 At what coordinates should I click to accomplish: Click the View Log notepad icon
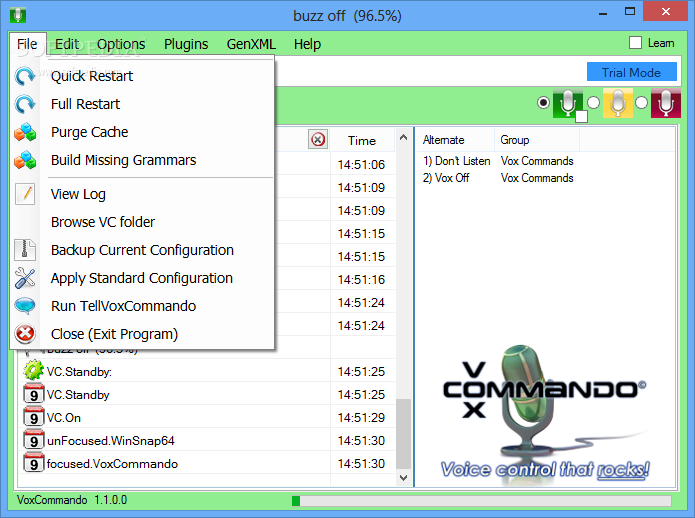(x=25, y=194)
